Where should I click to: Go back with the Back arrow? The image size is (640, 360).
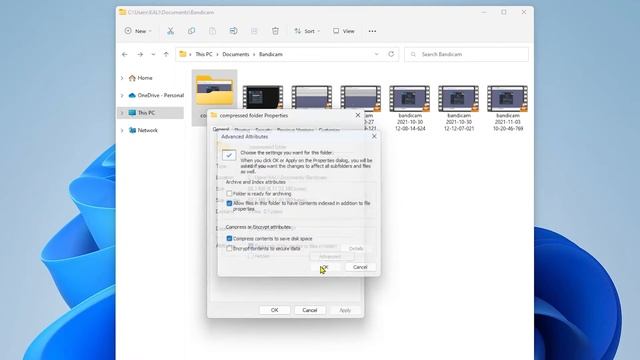pos(125,54)
